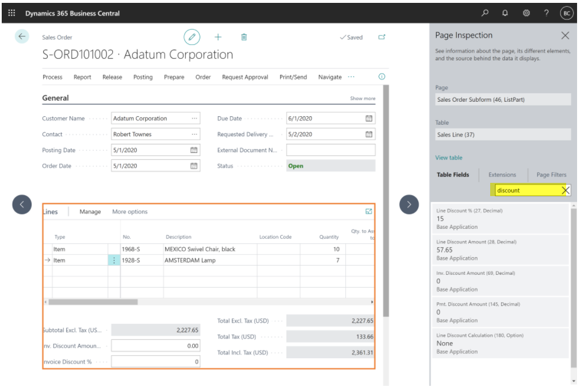Click the pencil edit icon
Image resolution: width=588 pixels, height=387 pixels.
click(x=192, y=37)
